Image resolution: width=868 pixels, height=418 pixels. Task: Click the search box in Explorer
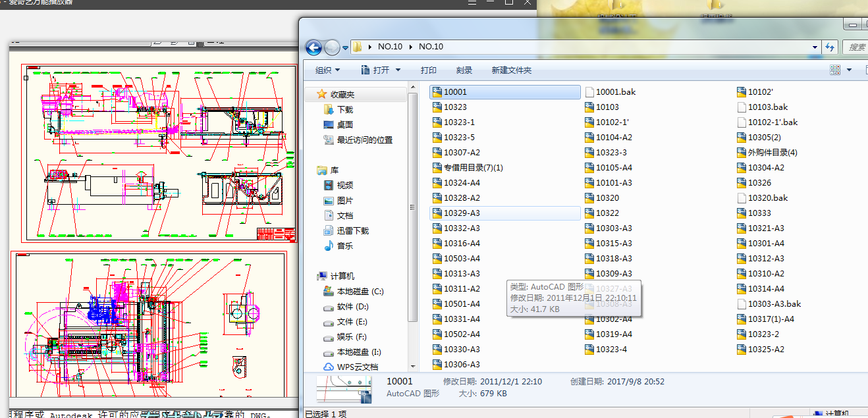coord(854,47)
